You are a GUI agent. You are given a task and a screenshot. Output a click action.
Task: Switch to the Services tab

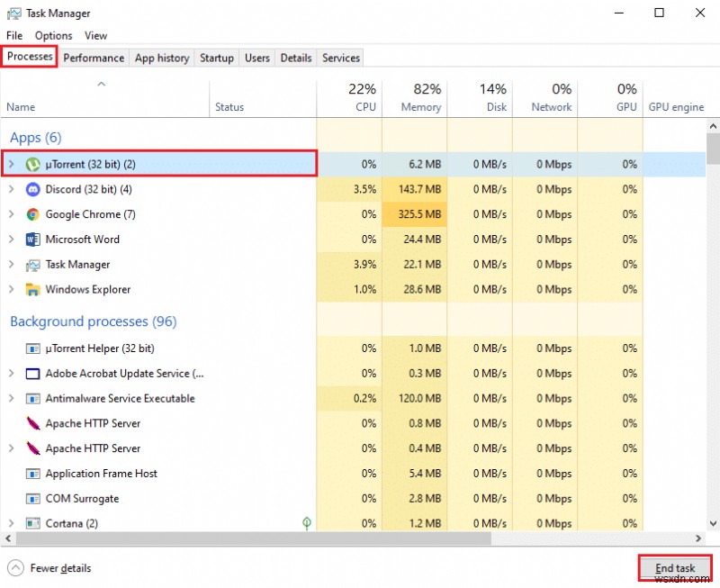pos(341,58)
